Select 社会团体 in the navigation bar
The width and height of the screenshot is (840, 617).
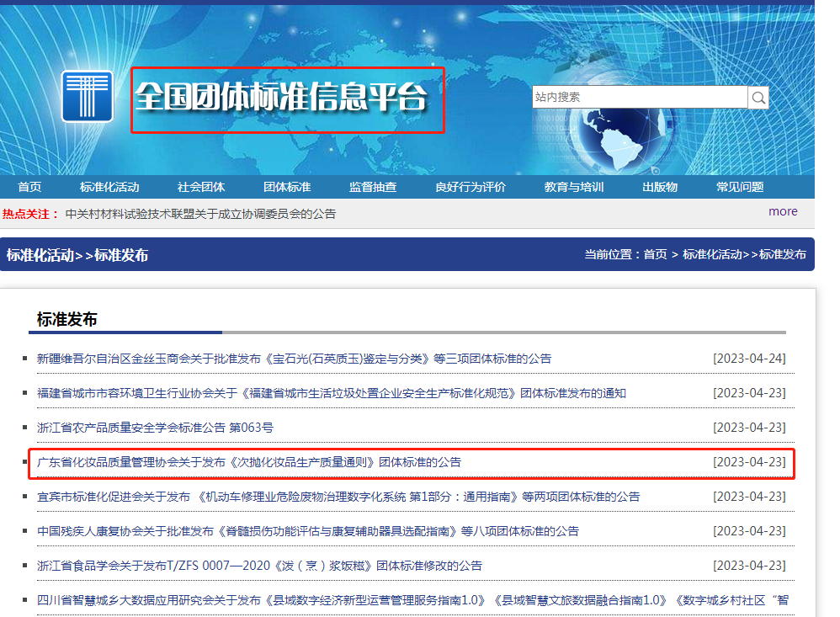click(201, 187)
